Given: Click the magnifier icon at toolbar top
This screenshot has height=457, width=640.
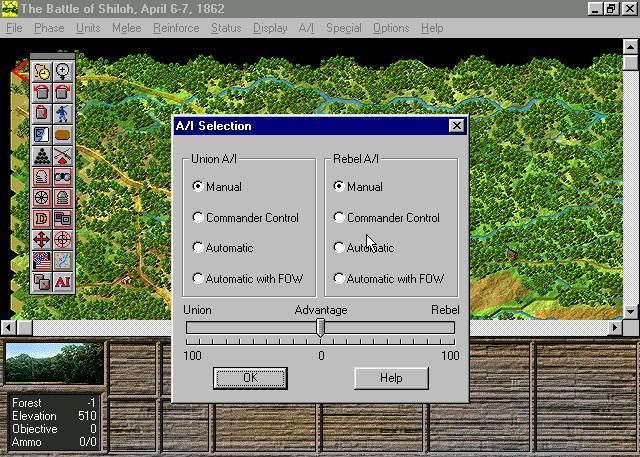Looking at the screenshot, I should [63, 71].
